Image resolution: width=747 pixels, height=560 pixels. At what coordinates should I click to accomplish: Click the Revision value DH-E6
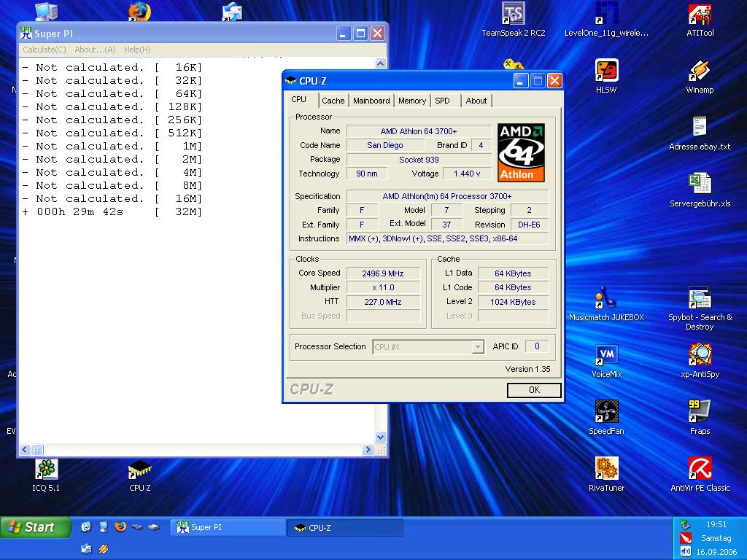pyautogui.click(x=530, y=225)
